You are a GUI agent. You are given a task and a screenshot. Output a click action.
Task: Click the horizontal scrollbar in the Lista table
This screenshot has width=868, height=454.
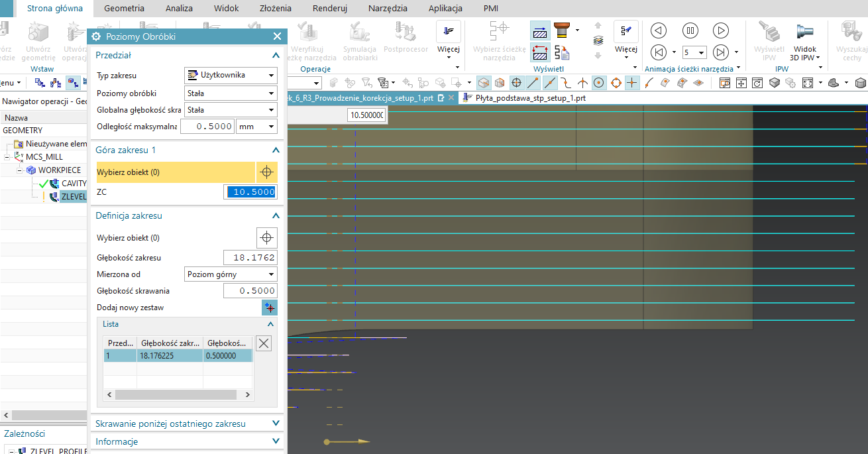point(175,394)
